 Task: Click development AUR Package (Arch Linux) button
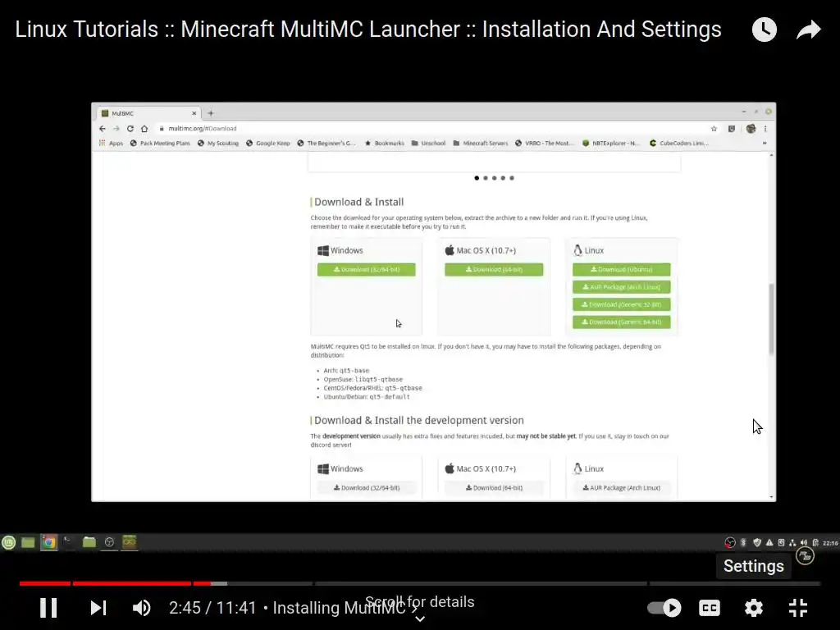[622, 488]
